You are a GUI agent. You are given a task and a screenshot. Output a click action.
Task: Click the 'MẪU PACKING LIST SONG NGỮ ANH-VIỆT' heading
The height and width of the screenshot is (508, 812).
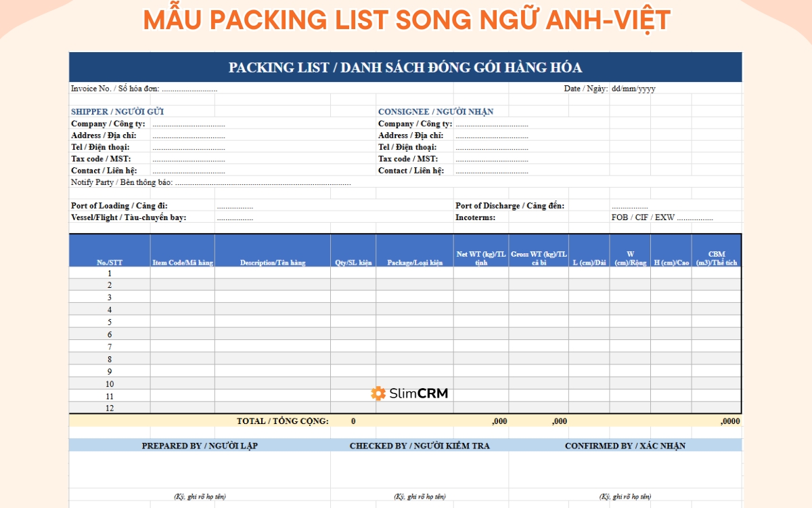(x=406, y=20)
